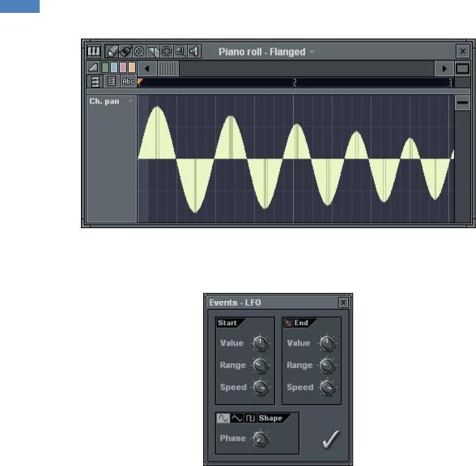Viewport: 476px width, 466px height.
Task: Click the End Range knob
Action: [x=327, y=366]
